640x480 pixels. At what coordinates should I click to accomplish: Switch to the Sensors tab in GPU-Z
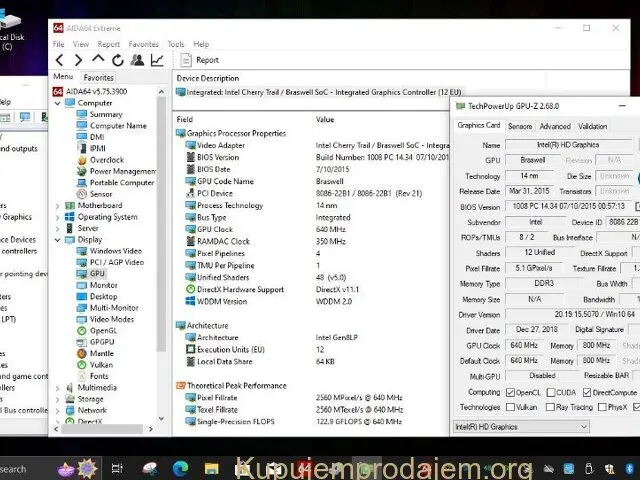520,127
